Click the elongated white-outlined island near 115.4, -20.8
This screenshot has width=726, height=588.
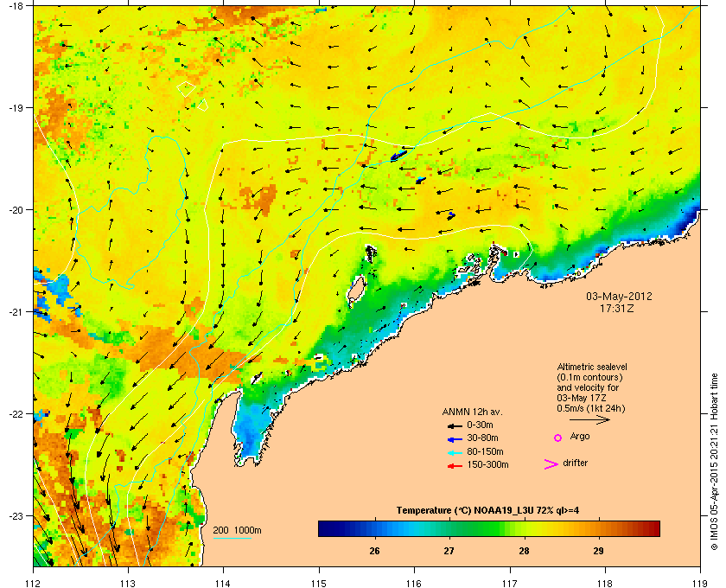[x=357, y=291]
